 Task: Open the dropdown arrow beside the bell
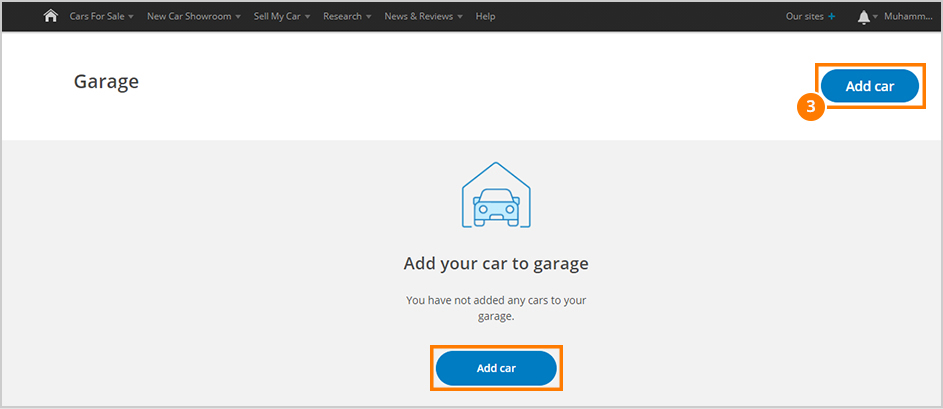click(x=876, y=17)
